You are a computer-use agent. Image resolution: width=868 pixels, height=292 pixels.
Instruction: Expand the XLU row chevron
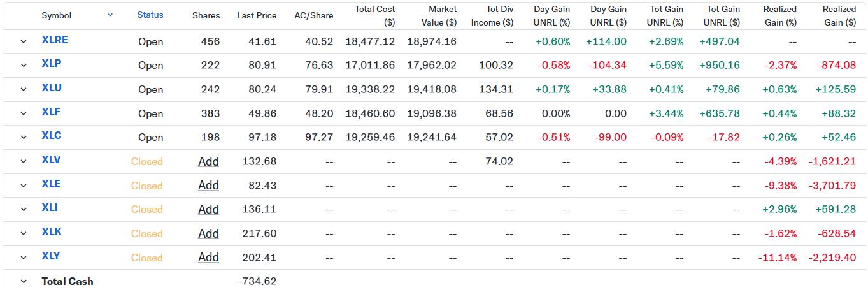[x=24, y=89]
